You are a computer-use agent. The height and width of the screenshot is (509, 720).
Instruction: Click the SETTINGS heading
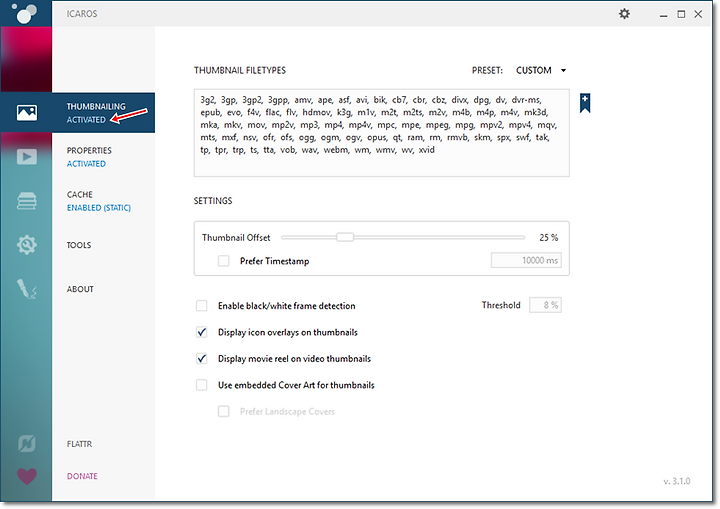(x=213, y=201)
